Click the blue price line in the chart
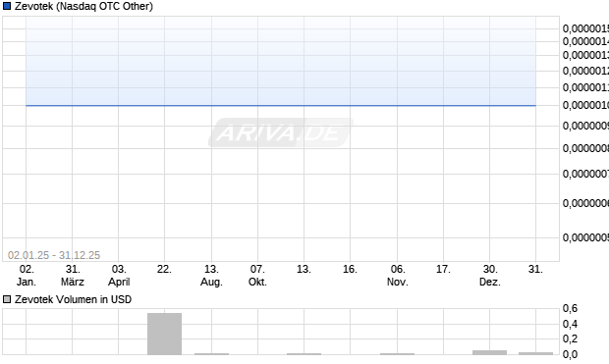 (x=281, y=105)
